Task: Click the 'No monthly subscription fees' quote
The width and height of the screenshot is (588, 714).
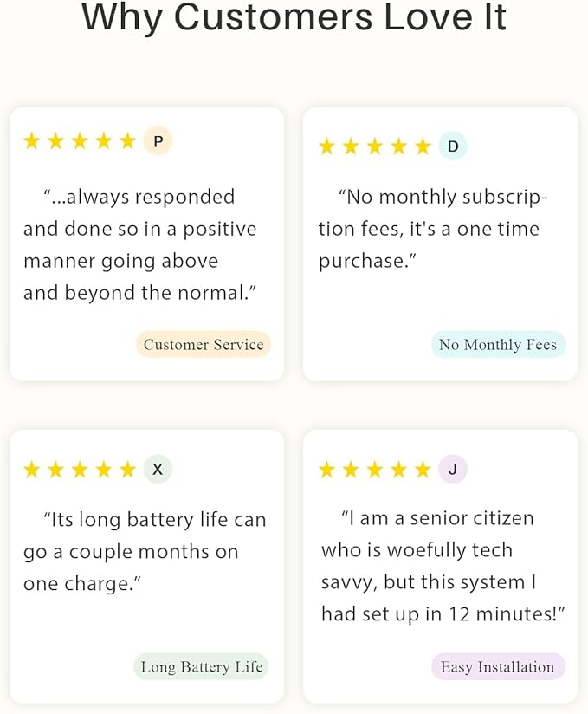Action: (433, 229)
